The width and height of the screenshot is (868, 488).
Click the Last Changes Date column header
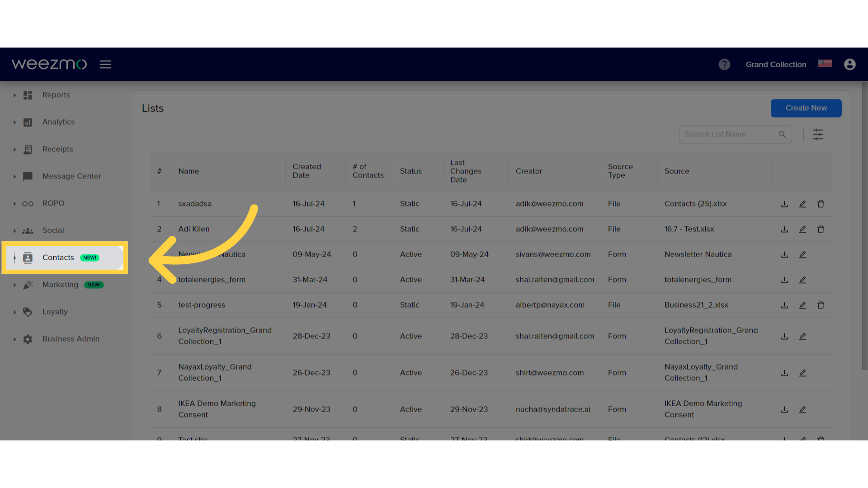coord(466,171)
